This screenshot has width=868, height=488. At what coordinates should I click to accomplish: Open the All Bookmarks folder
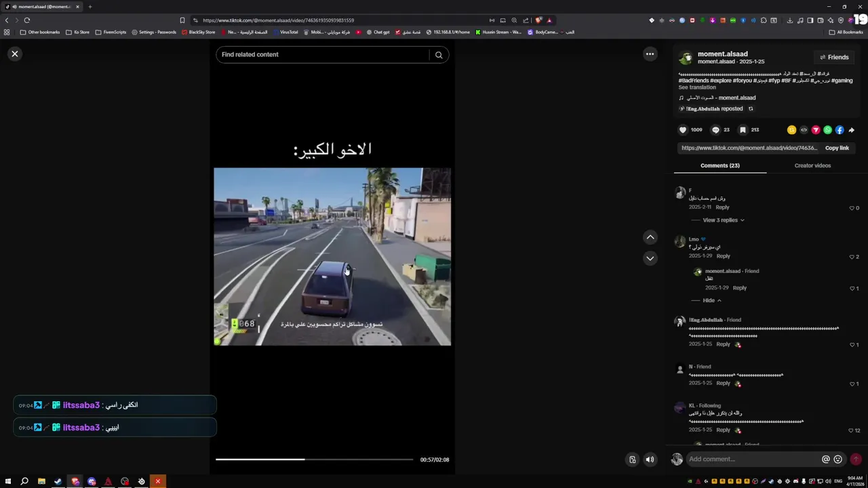pos(846,32)
